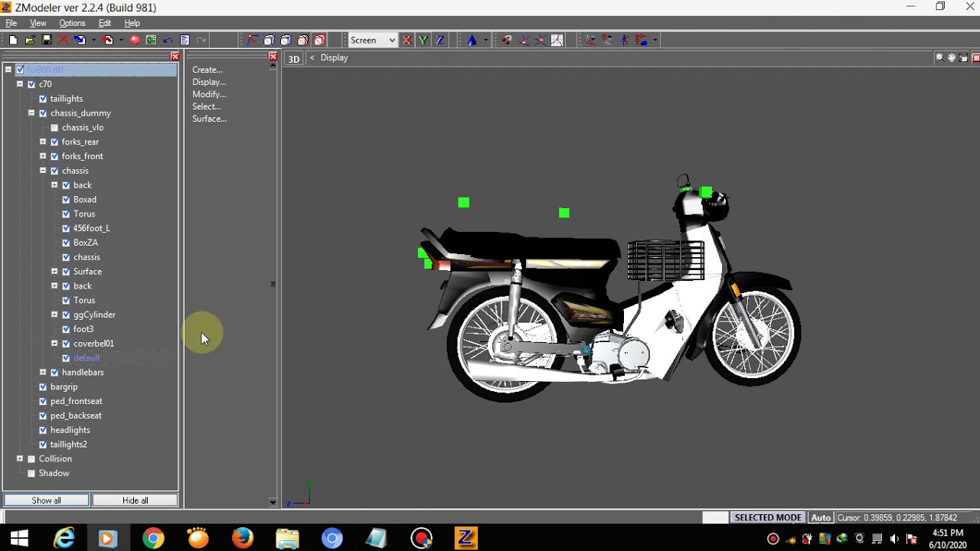Viewport: 980px width, 551px height.
Task: Click the SELECTED MODE status button
Action: pyautogui.click(x=768, y=518)
